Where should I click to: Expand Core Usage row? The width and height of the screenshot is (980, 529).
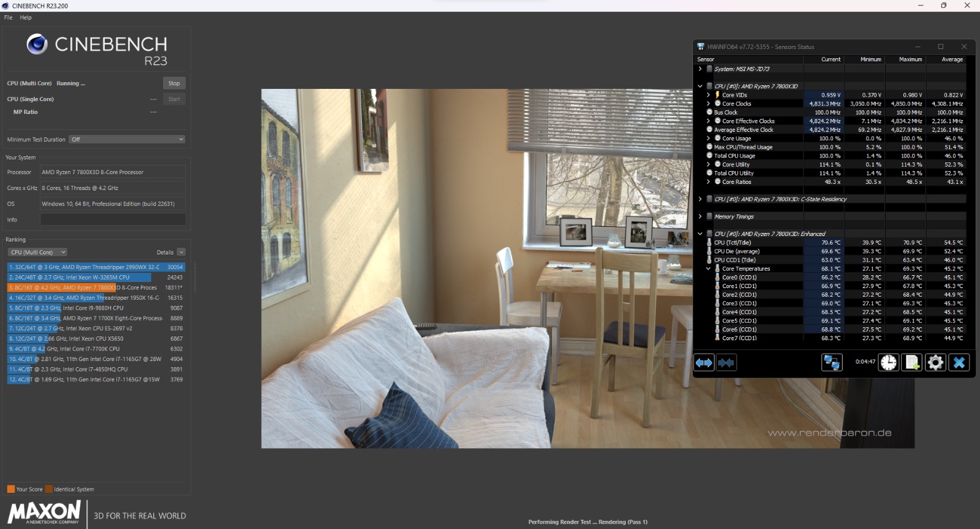(709, 139)
